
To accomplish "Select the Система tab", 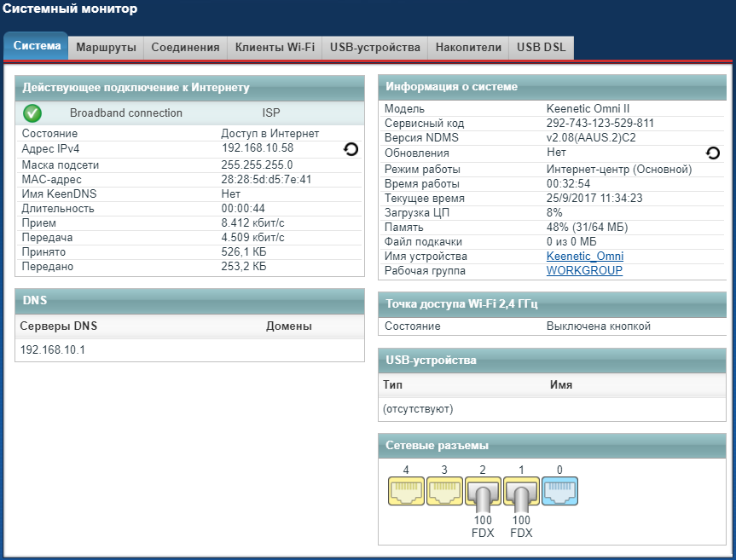I will (38, 47).
